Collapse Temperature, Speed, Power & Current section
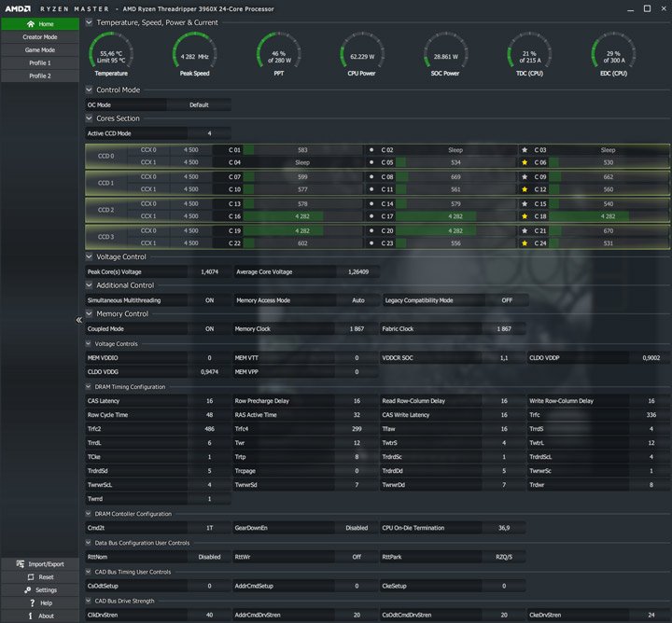This screenshot has width=672, height=623. (89, 22)
